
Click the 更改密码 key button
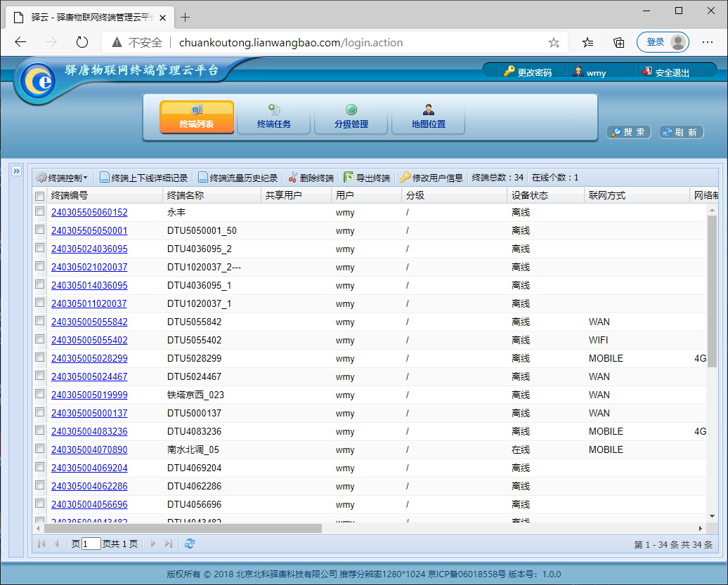(528, 72)
